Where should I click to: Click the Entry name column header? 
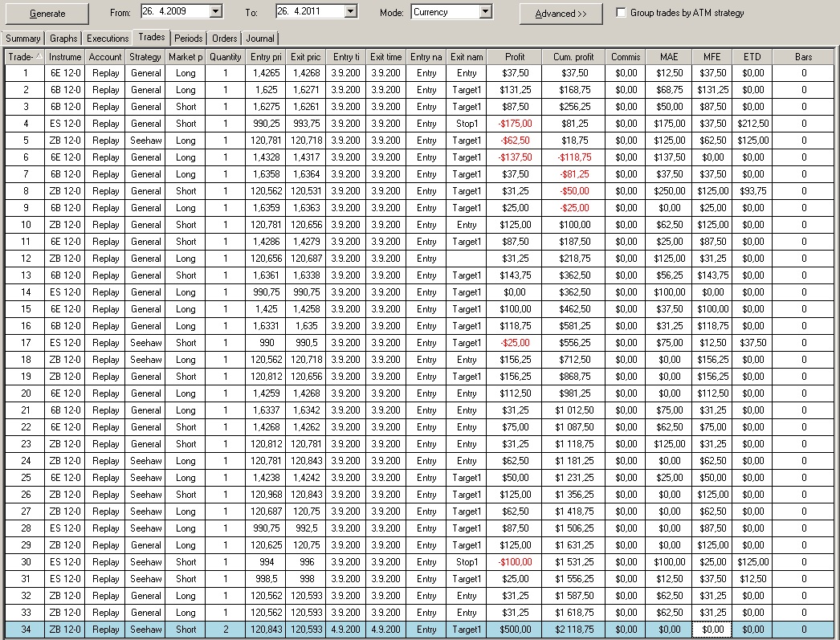(x=426, y=57)
